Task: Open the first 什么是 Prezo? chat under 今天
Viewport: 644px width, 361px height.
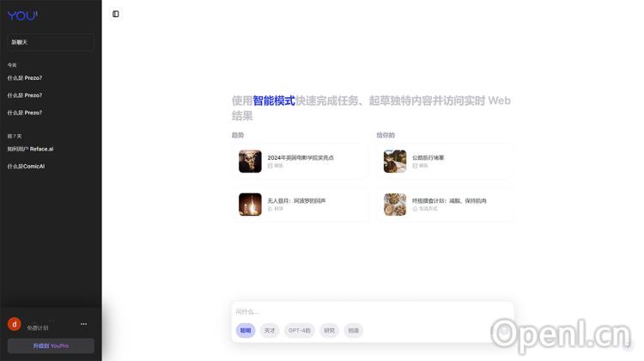Action: [x=25, y=78]
